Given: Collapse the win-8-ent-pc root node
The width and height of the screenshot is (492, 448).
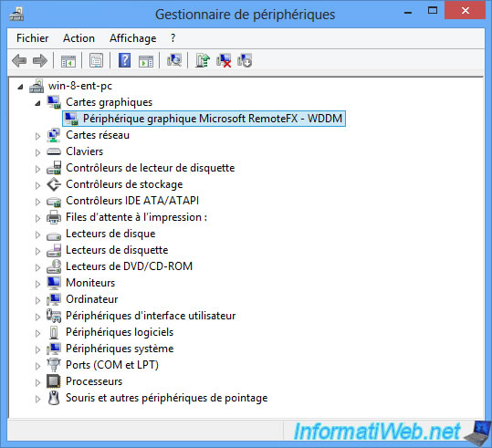Looking at the screenshot, I should [x=20, y=87].
